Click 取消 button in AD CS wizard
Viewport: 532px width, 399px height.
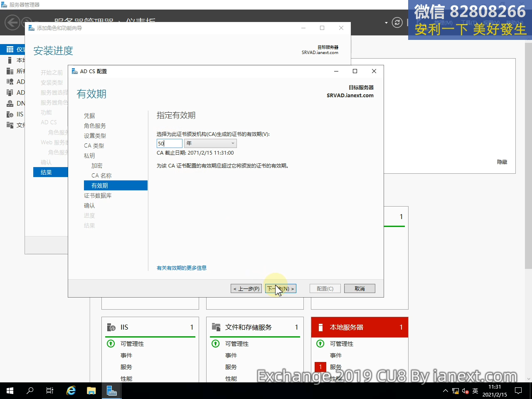(x=360, y=288)
